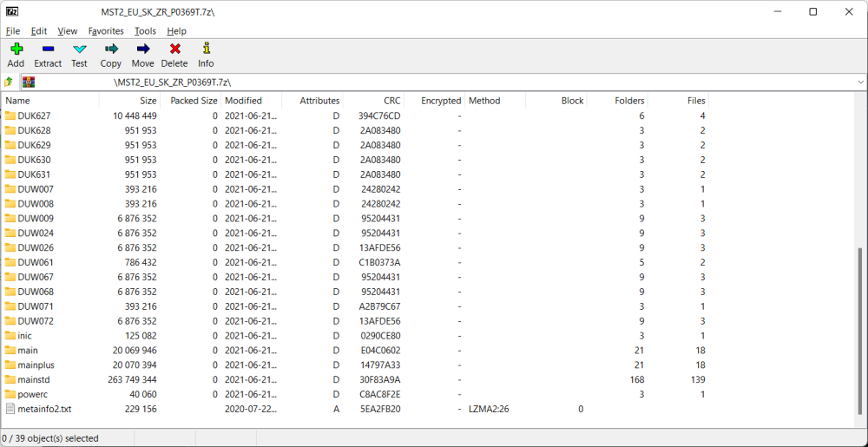
Task: Select the main folder name
Action: coord(28,350)
